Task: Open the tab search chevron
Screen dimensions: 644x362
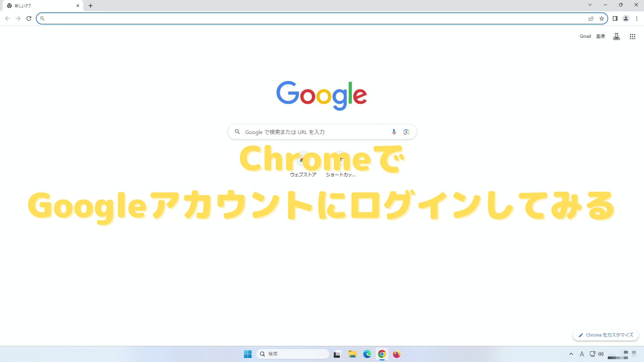Action: [x=590, y=5]
